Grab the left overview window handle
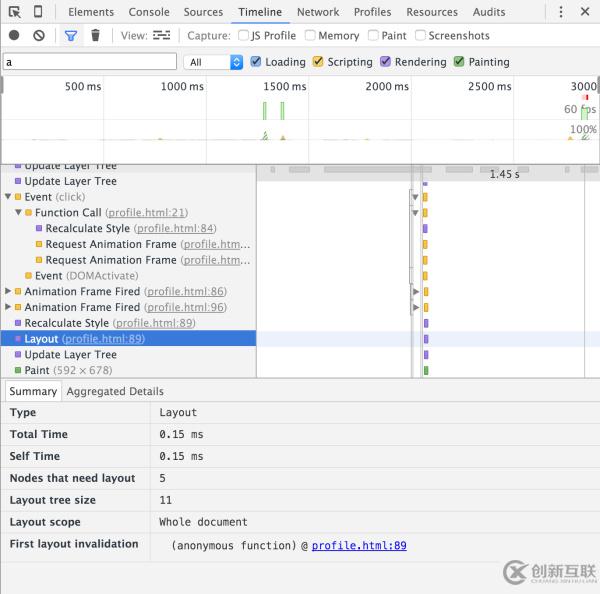 (2, 85)
